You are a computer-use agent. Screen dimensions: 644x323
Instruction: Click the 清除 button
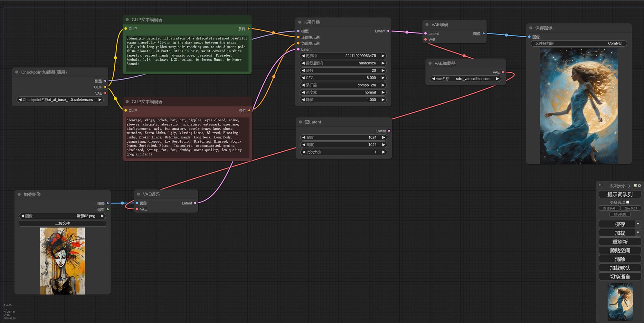tap(620, 259)
